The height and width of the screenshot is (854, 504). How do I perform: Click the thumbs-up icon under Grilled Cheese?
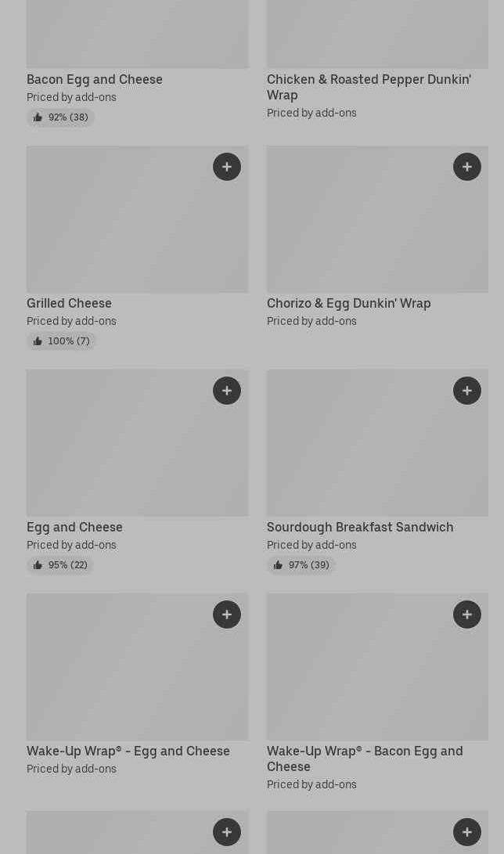pyautogui.click(x=38, y=341)
